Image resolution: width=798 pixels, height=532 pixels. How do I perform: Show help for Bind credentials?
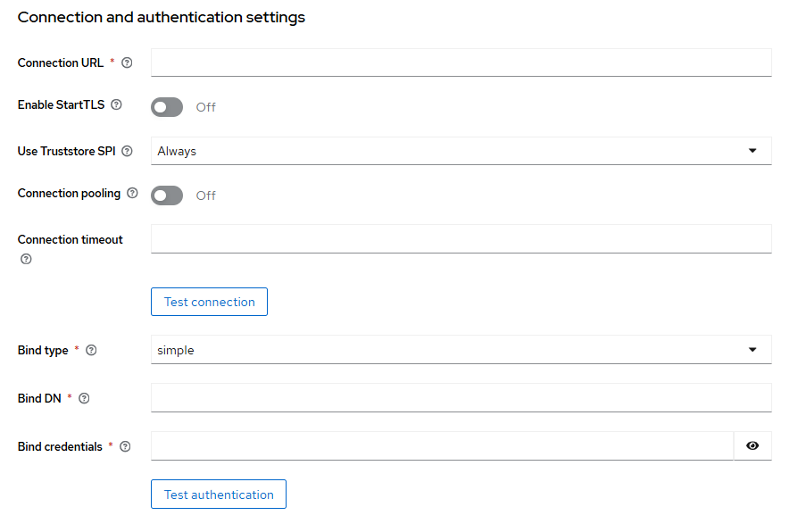125,447
